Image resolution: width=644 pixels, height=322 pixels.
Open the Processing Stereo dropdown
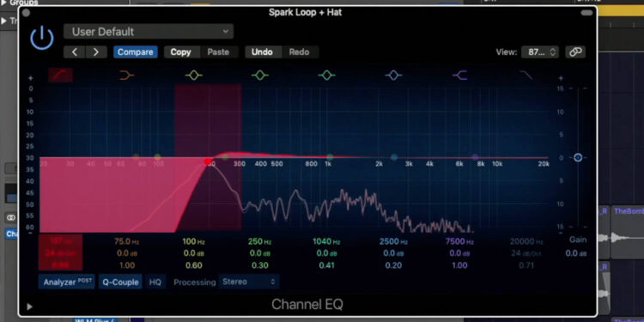(x=248, y=282)
